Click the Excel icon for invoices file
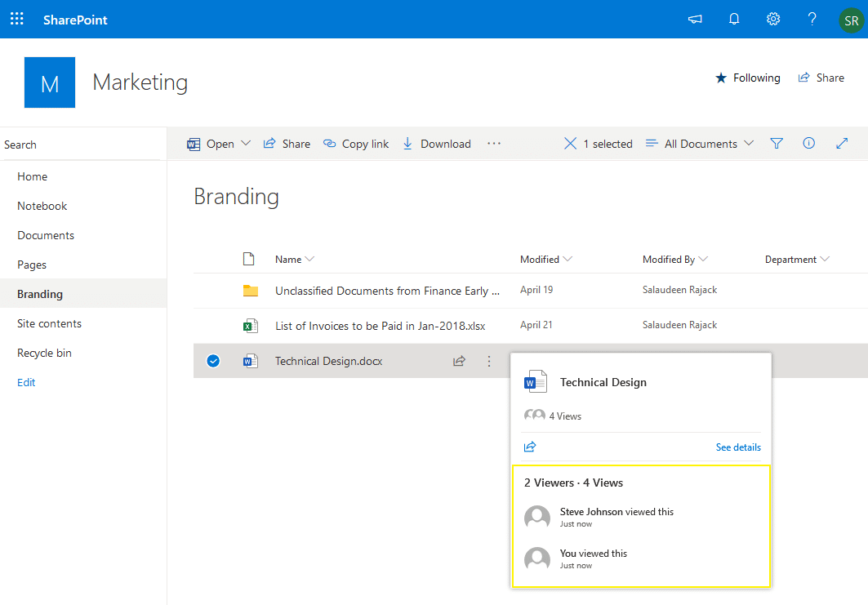The height and width of the screenshot is (605, 868). click(x=250, y=326)
